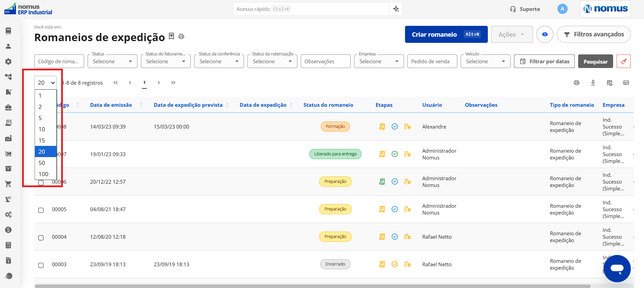Open Suporte
This screenshot has width=644, height=288.
[x=525, y=9]
